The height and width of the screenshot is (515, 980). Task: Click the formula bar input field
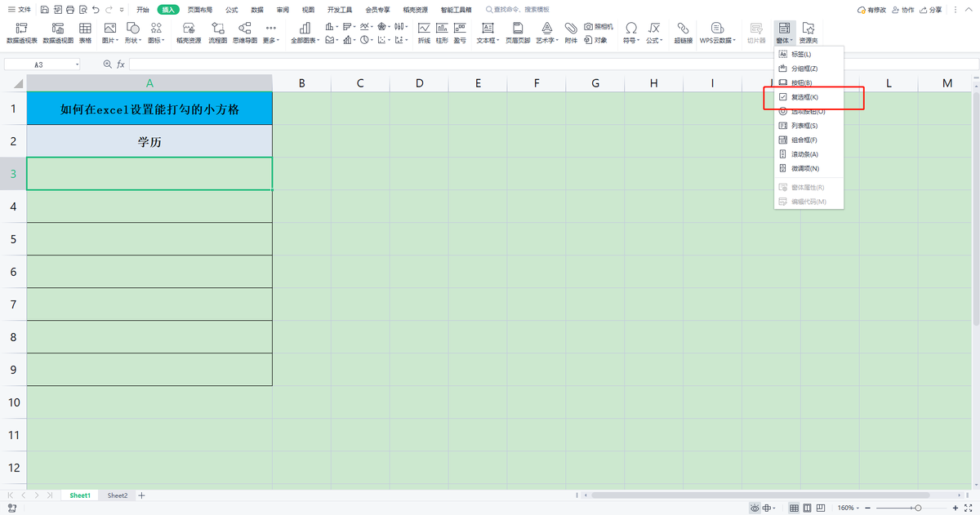click(552, 64)
